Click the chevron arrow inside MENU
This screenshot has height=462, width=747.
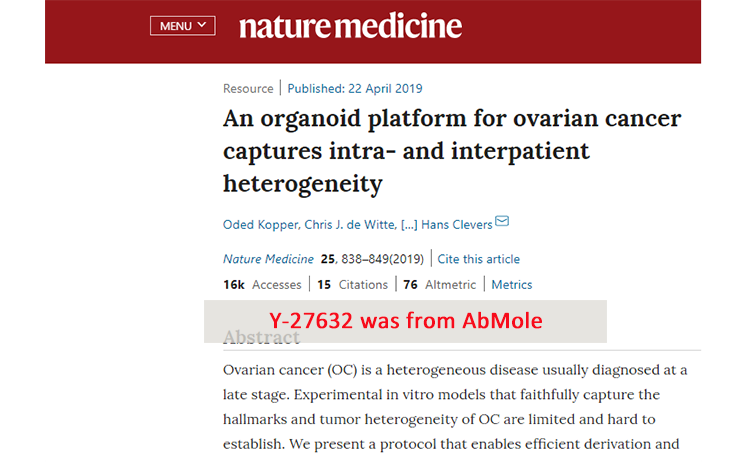(202, 25)
